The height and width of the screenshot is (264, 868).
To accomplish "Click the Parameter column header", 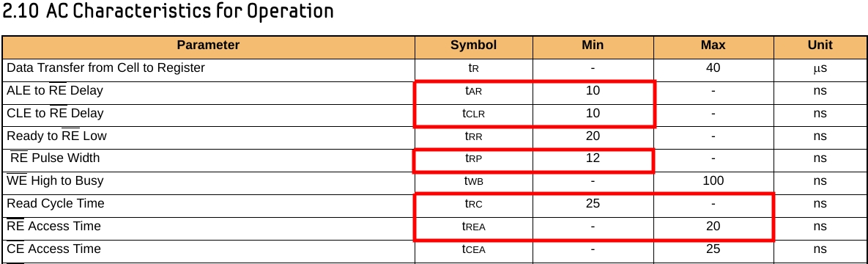I will coord(208,45).
